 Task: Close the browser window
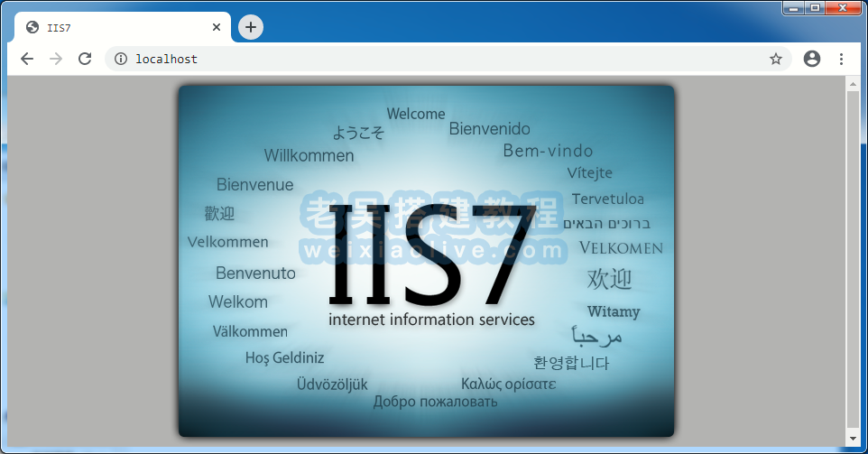pyautogui.click(x=843, y=8)
